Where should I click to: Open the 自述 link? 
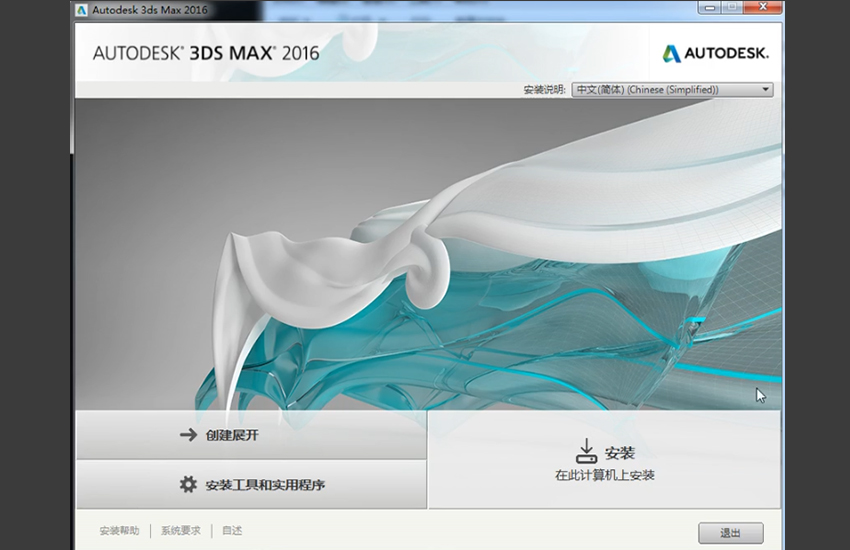click(232, 531)
